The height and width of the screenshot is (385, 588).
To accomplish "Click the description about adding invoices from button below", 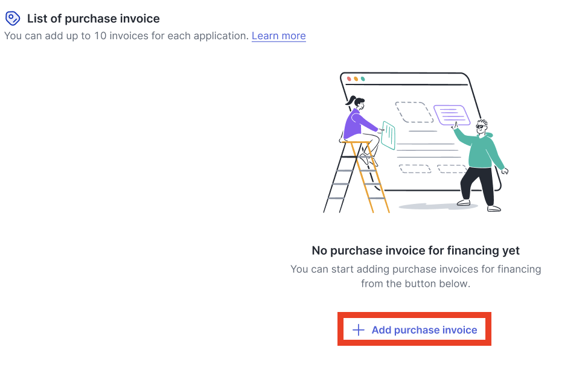I will point(415,276).
